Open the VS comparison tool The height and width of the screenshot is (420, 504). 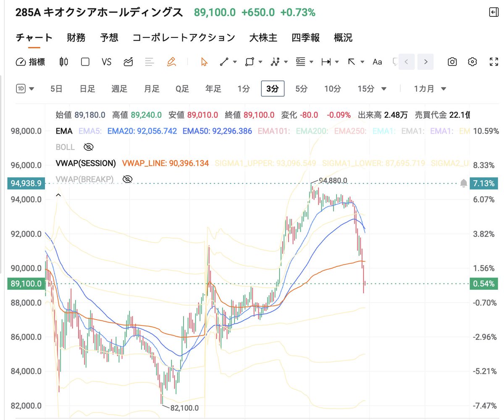(x=107, y=62)
